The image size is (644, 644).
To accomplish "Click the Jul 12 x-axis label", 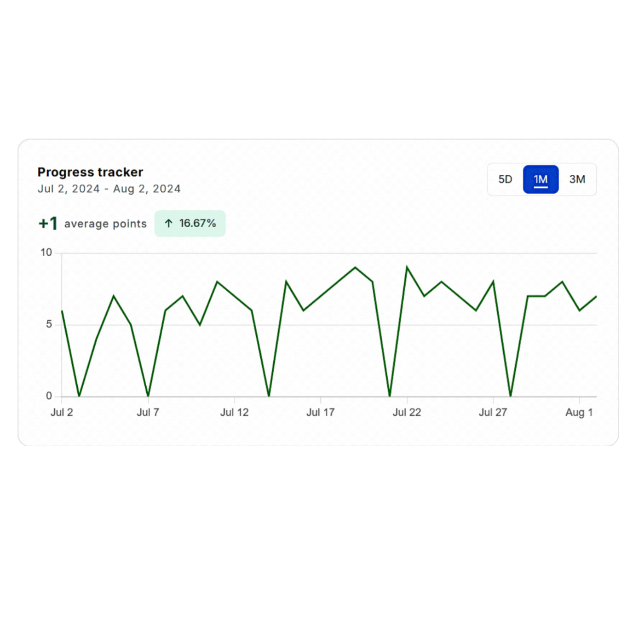I will coord(234,412).
